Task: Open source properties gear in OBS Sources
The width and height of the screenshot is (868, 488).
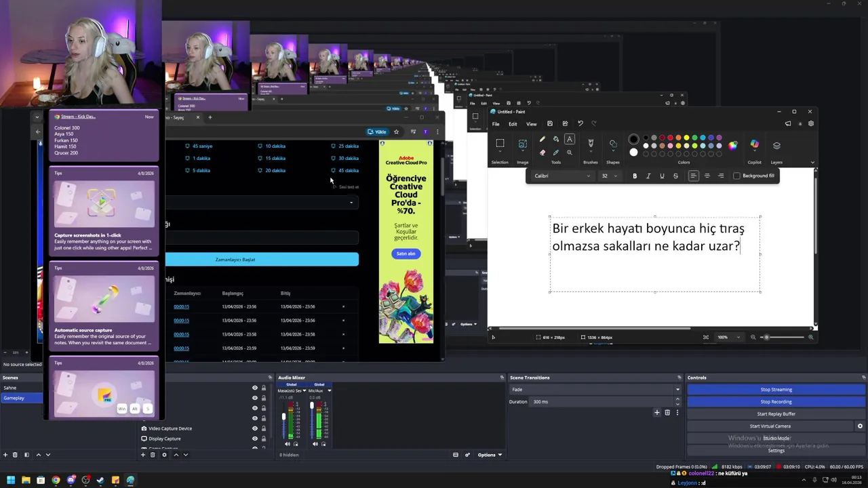Action: click(164, 455)
